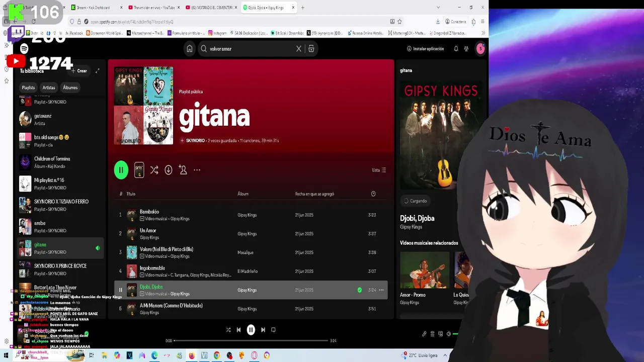Open the notifications bell

[456, 49]
